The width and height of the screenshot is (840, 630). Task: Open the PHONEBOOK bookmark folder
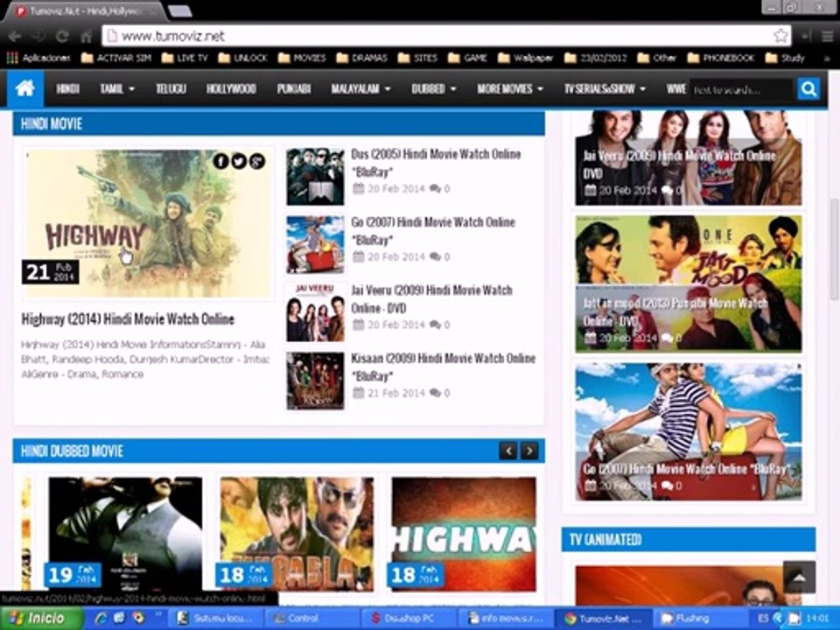(721, 58)
